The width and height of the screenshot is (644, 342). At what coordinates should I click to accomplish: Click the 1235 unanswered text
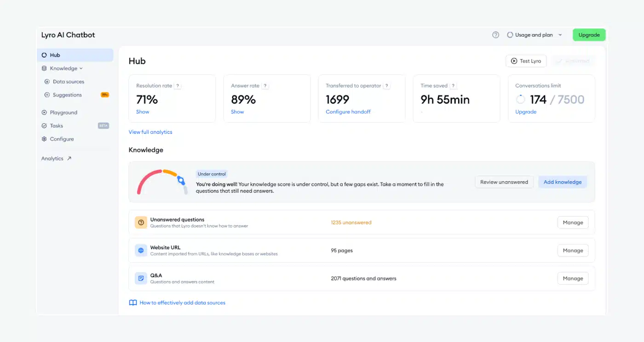click(351, 222)
